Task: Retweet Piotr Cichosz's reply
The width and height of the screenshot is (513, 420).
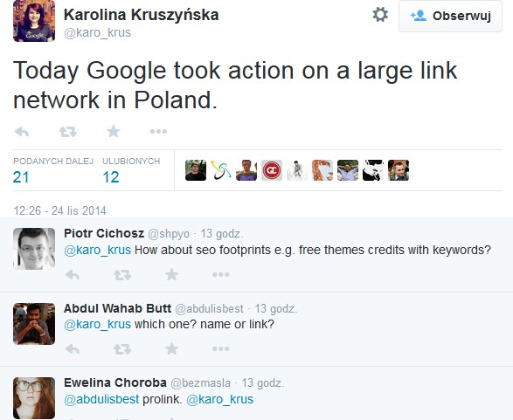Action: 122,275
